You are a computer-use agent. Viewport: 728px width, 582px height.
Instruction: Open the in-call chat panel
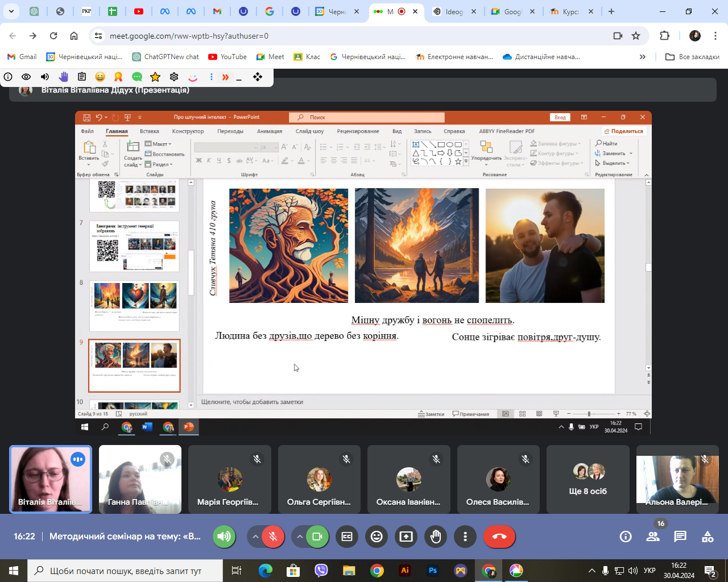point(680,537)
